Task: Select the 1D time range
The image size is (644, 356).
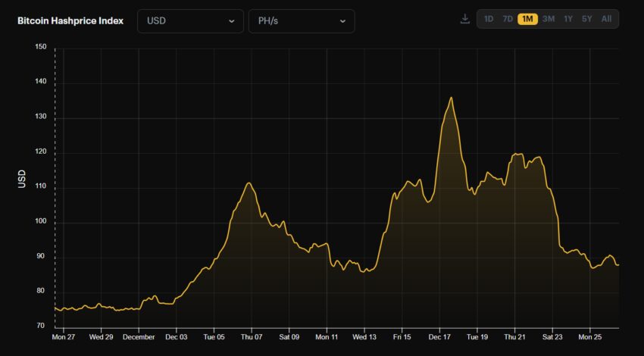Action: (489, 19)
